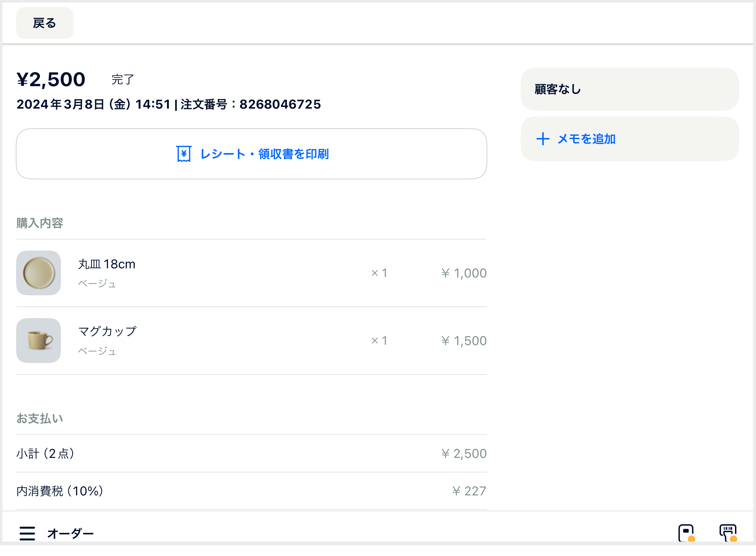Click the × 1 quantity for 丸皿 18cm

point(379,273)
